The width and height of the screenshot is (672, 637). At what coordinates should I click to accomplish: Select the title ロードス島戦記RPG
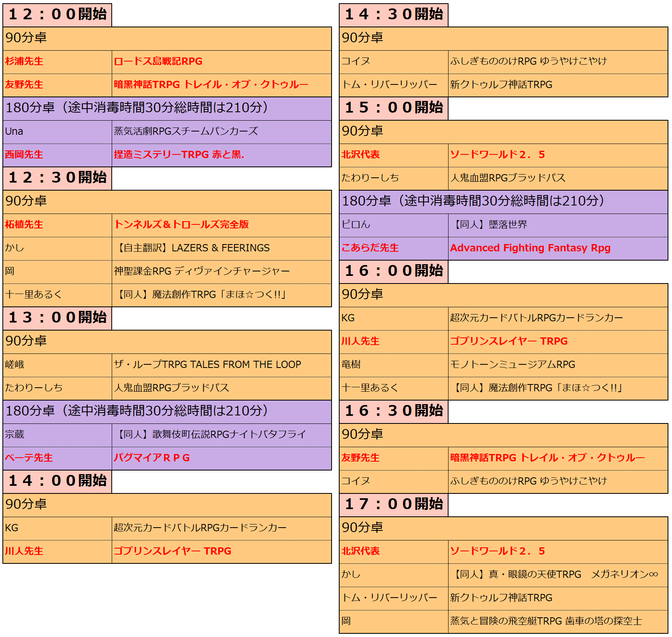[x=158, y=61]
